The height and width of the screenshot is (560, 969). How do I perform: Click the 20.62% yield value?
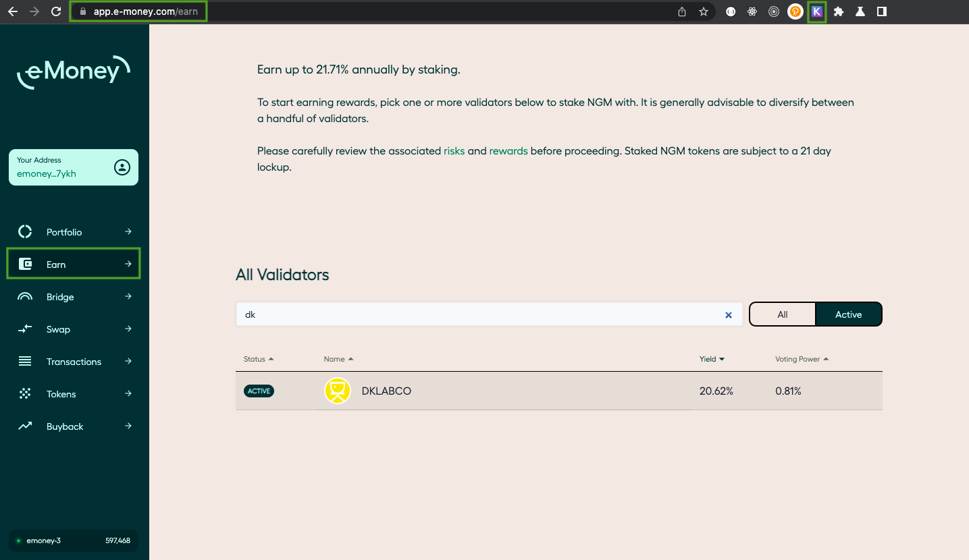(x=716, y=391)
